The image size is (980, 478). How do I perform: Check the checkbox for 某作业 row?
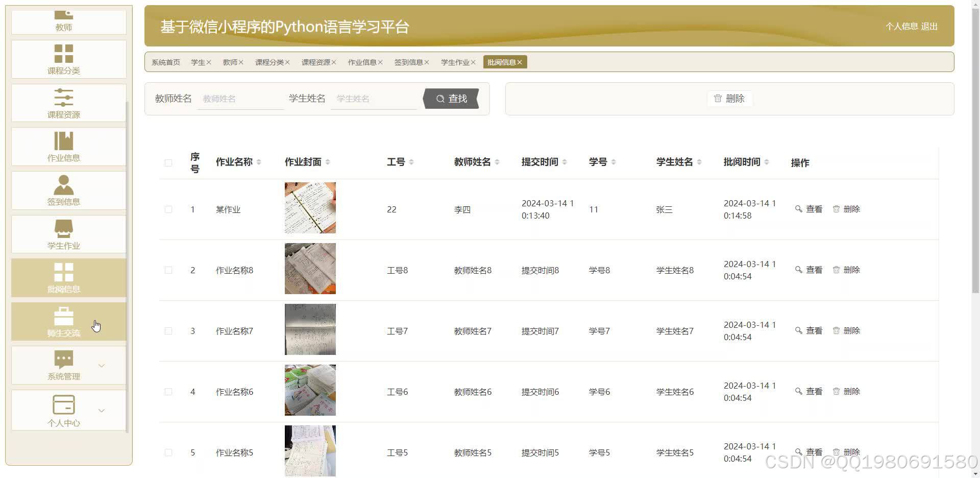coord(168,209)
